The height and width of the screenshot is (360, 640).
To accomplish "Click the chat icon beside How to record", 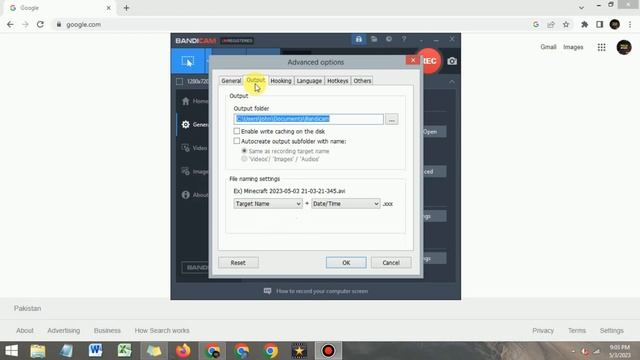I will [267, 291].
